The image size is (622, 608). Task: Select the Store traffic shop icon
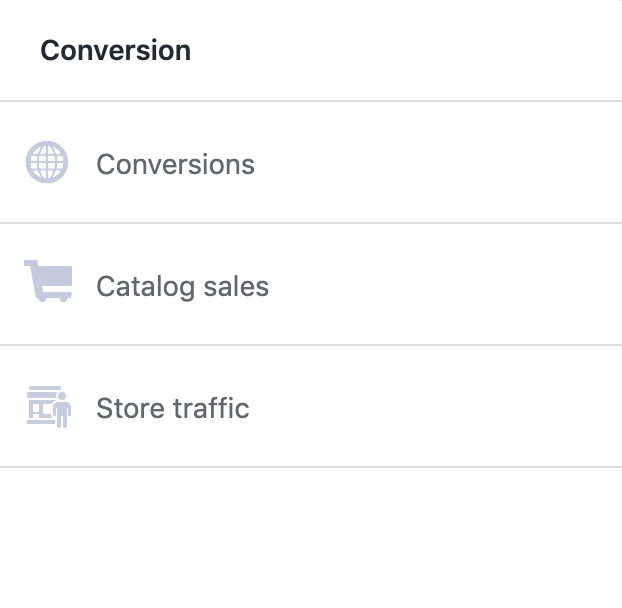tap(48, 407)
